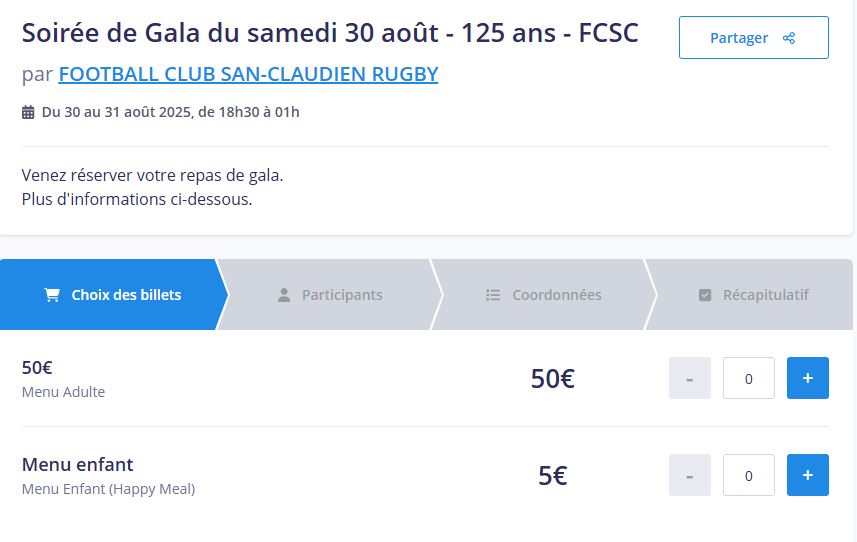Click the calendar icon beside event dates
Image resolution: width=857 pixels, height=542 pixels.
(28, 113)
